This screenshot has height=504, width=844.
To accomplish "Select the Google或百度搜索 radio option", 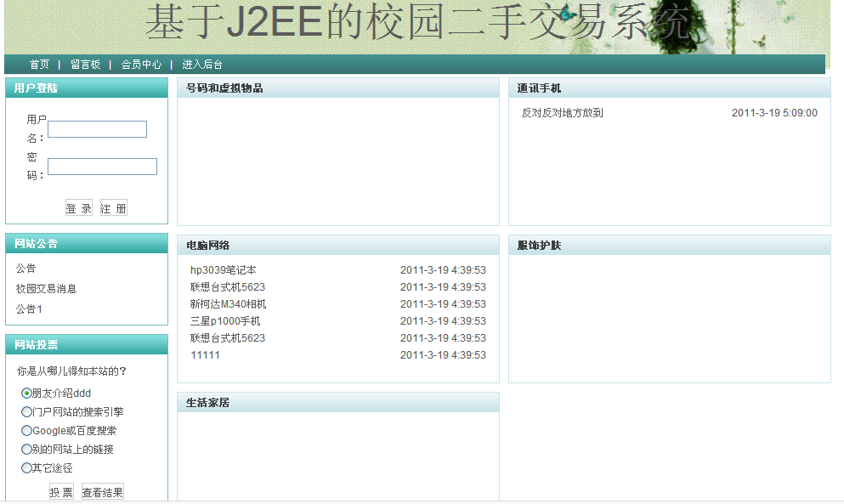I will [25, 431].
